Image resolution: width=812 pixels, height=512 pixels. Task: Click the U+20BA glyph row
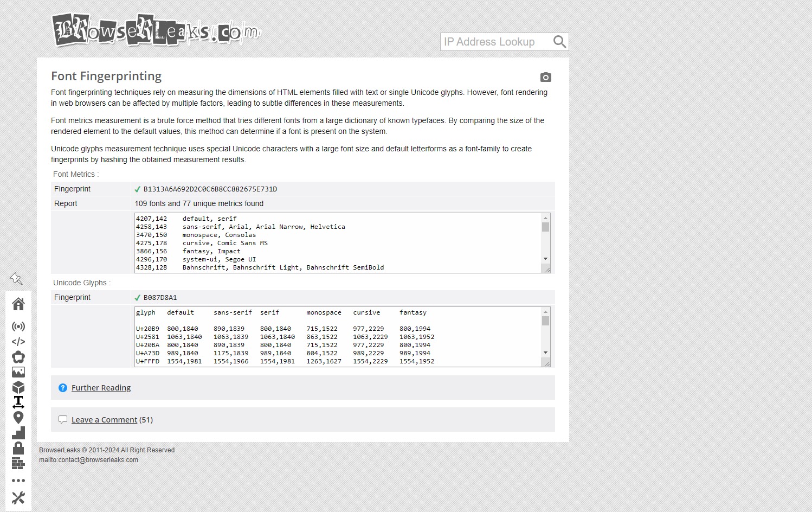(283, 345)
